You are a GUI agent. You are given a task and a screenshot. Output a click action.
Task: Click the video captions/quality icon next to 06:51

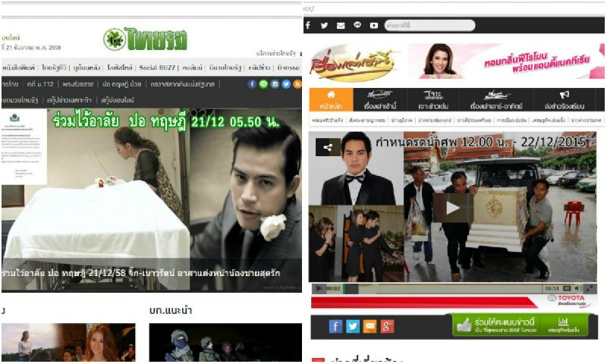pos(567,288)
